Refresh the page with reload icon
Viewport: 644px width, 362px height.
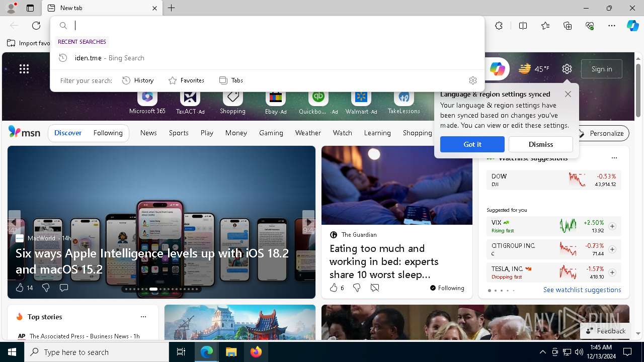(36, 26)
